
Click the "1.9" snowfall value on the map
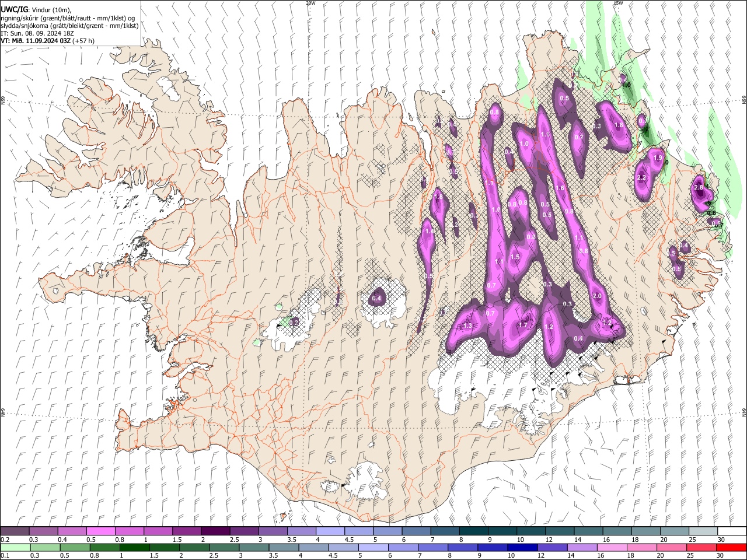pyautogui.click(x=658, y=158)
